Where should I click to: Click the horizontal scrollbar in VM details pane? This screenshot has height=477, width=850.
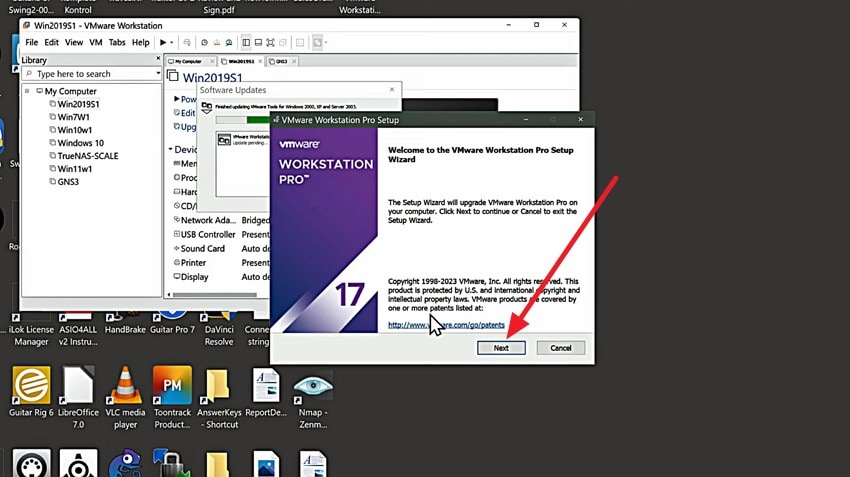pyautogui.click(x=215, y=295)
